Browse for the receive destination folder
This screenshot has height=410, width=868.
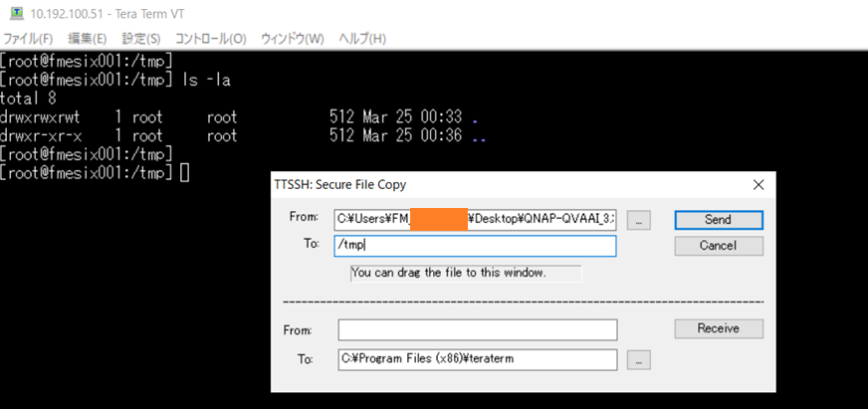638,359
